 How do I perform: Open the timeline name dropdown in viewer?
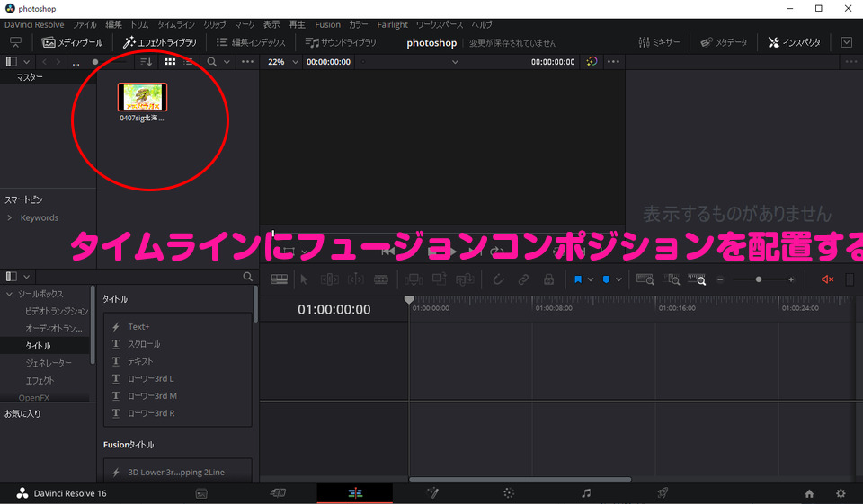455,62
